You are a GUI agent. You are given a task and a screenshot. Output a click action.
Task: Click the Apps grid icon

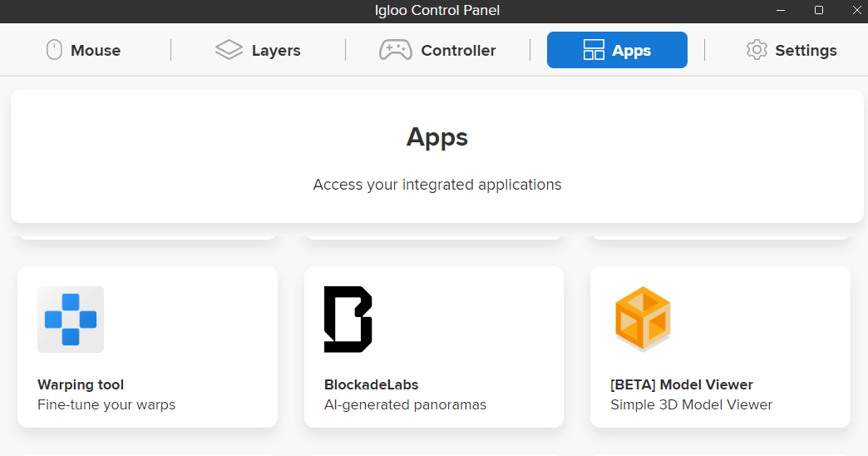pos(594,50)
